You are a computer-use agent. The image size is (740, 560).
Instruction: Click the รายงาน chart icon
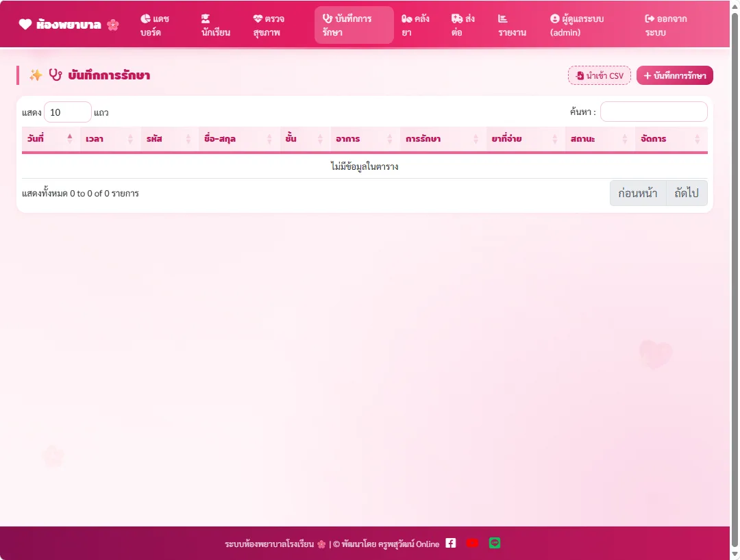tap(503, 19)
